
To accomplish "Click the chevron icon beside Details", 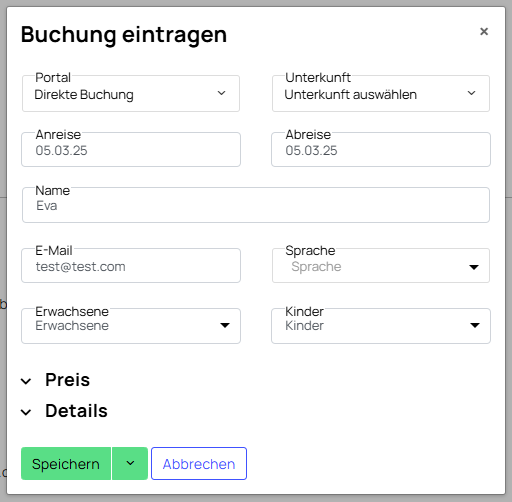I will [26, 412].
